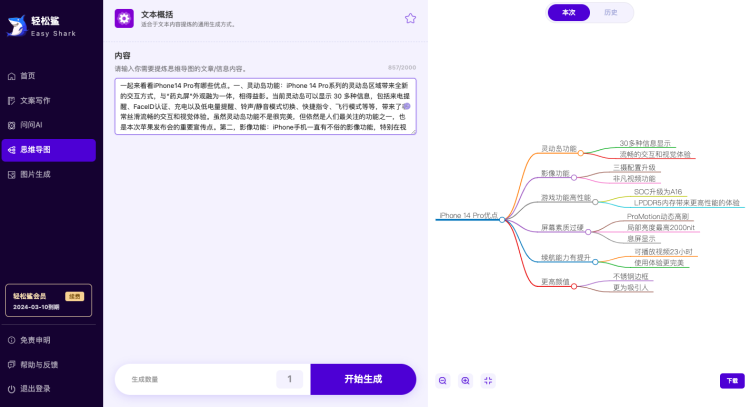
Task: Click the 首页 house icon
Action: pyautogui.click(x=11, y=76)
